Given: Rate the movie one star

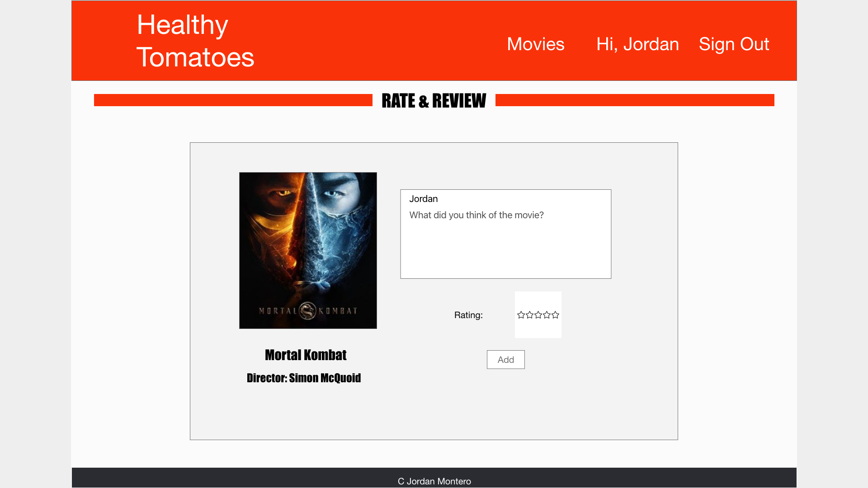Looking at the screenshot, I should tap(521, 315).
